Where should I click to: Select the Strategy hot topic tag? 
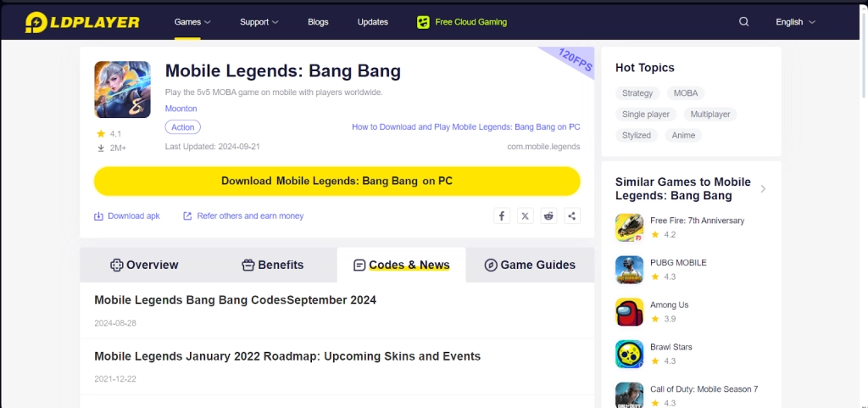tap(637, 93)
